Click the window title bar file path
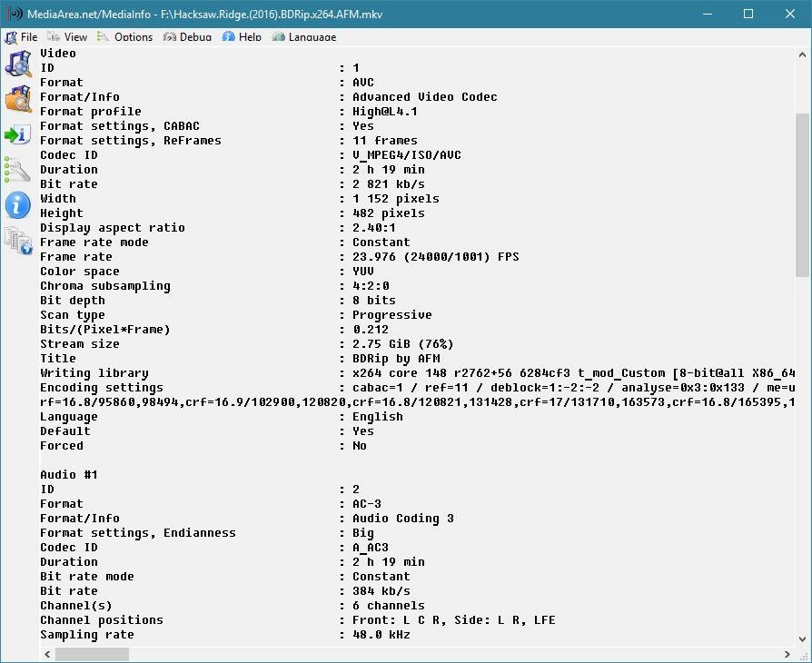812x663 pixels. (x=272, y=14)
